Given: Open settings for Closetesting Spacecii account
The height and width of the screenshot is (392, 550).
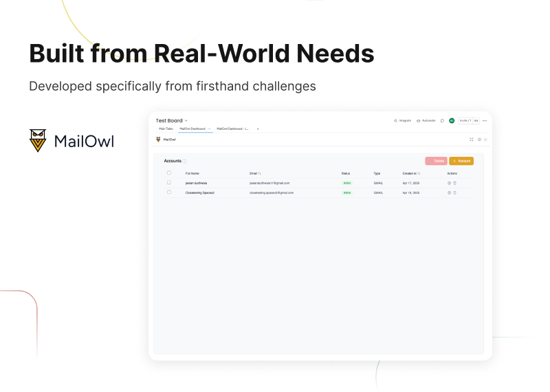Looking at the screenshot, I should coord(449,193).
